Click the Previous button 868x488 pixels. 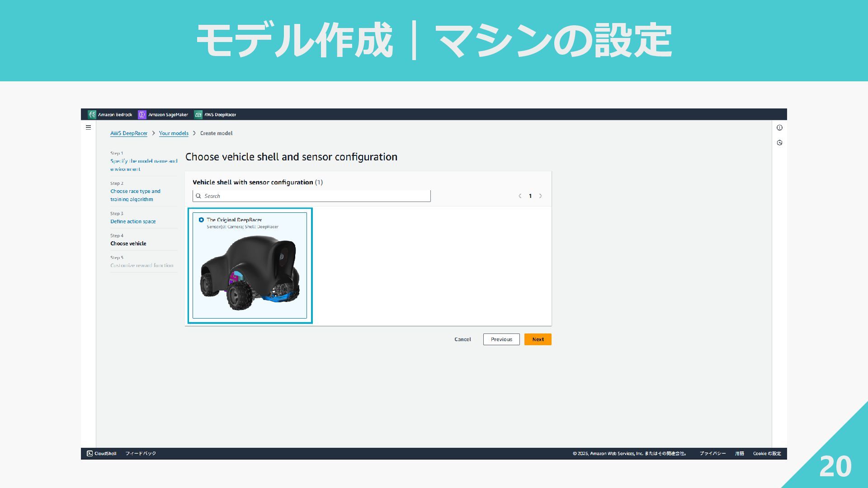(x=501, y=339)
